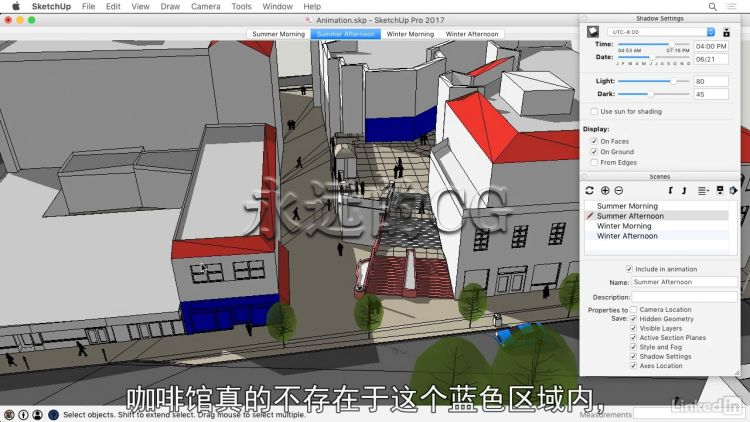Image resolution: width=750 pixels, height=422 pixels.
Task: Select Winter Morning in the Scenes list
Action: click(657, 226)
